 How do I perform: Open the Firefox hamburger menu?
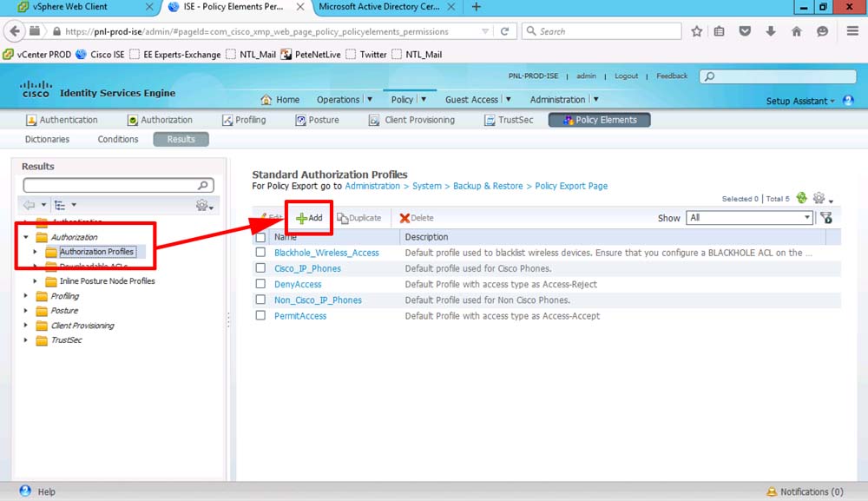(x=852, y=31)
